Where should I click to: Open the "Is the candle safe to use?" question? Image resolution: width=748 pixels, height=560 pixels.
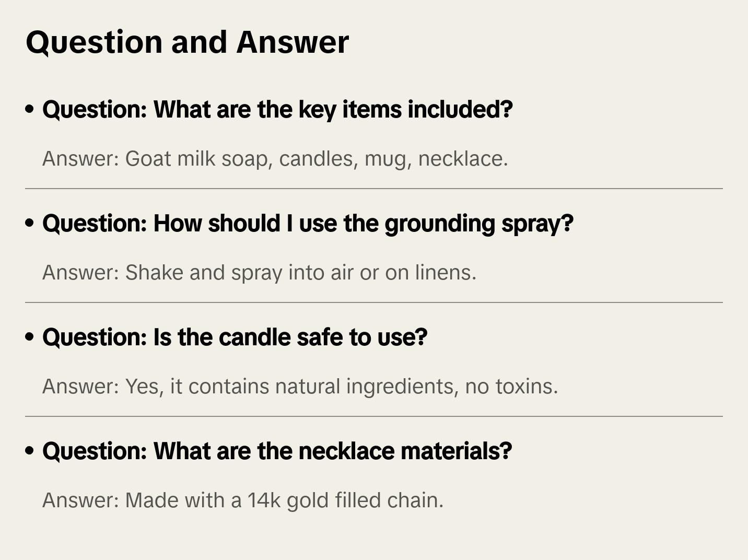(235, 337)
